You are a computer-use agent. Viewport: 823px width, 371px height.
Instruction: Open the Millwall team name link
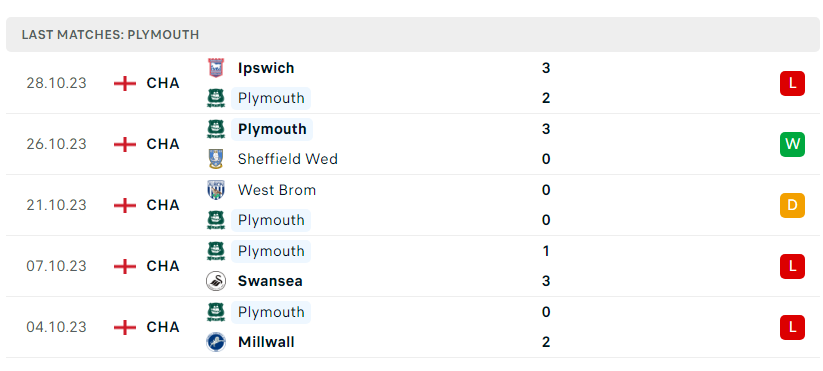266,342
